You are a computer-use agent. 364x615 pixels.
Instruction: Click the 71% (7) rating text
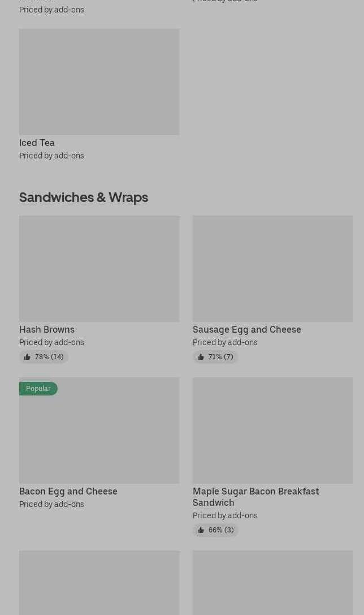click(220, 357)
